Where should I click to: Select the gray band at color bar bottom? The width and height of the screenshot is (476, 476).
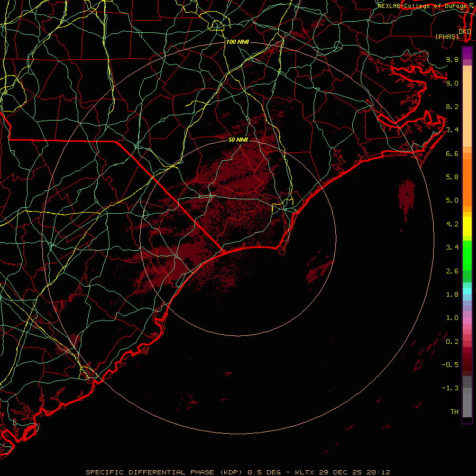[x=467, y=405]
